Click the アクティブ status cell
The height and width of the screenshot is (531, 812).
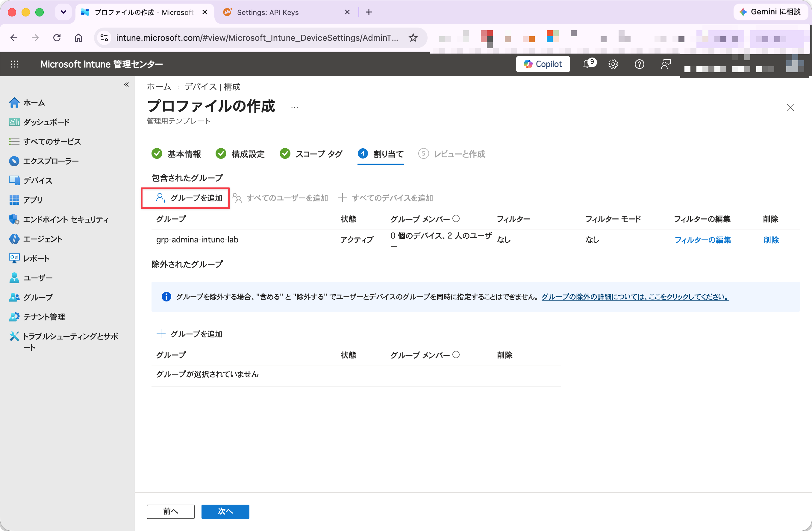point(357,239)
